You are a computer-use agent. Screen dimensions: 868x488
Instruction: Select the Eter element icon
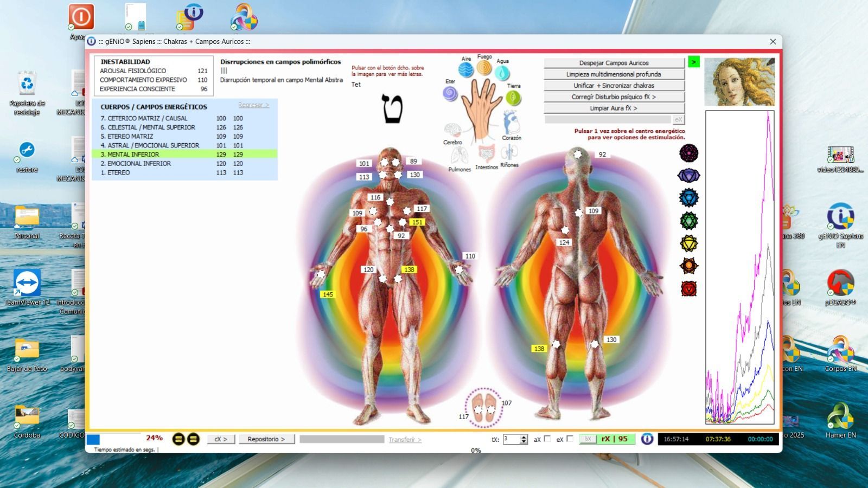450,93
